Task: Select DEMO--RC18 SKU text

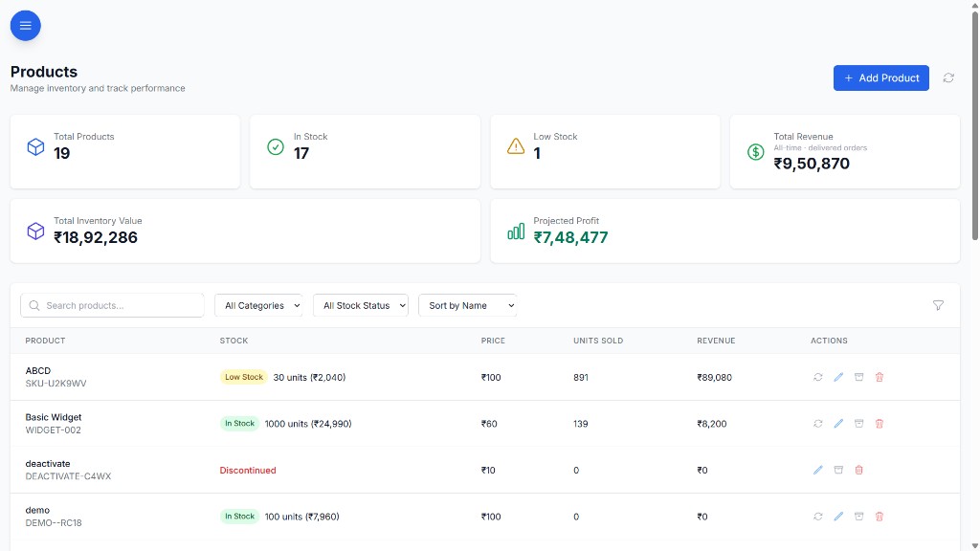Action: point(54,523)
